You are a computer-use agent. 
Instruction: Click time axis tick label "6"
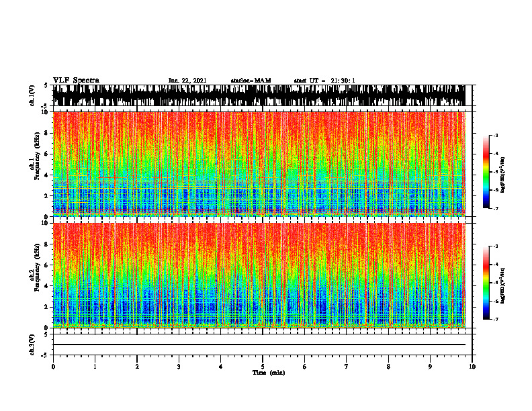[x=304, y=367]
